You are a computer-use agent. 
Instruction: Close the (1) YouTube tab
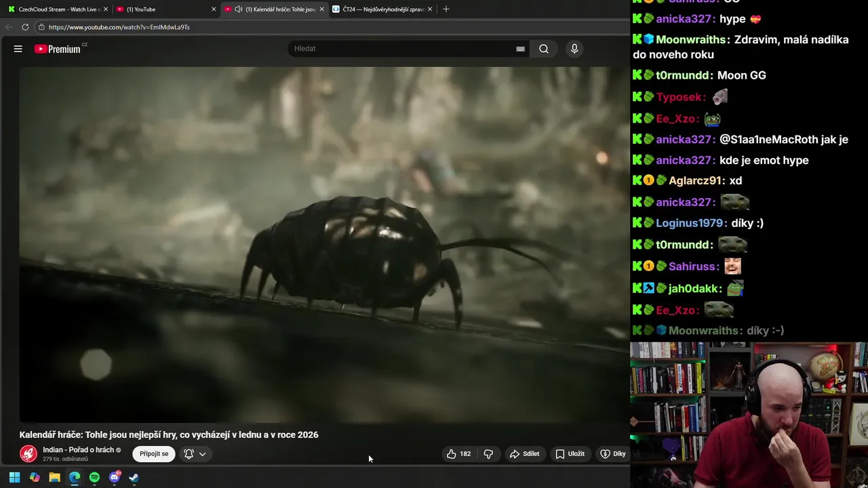[214, 9]
